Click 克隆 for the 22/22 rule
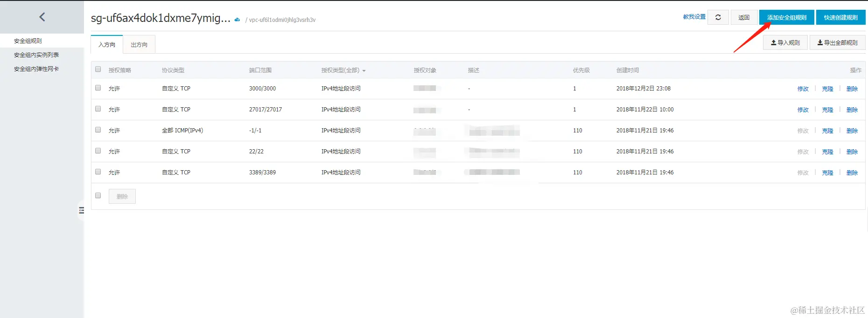Image resolution: width=868 pixels, height=318 pixels. (828, 152)
